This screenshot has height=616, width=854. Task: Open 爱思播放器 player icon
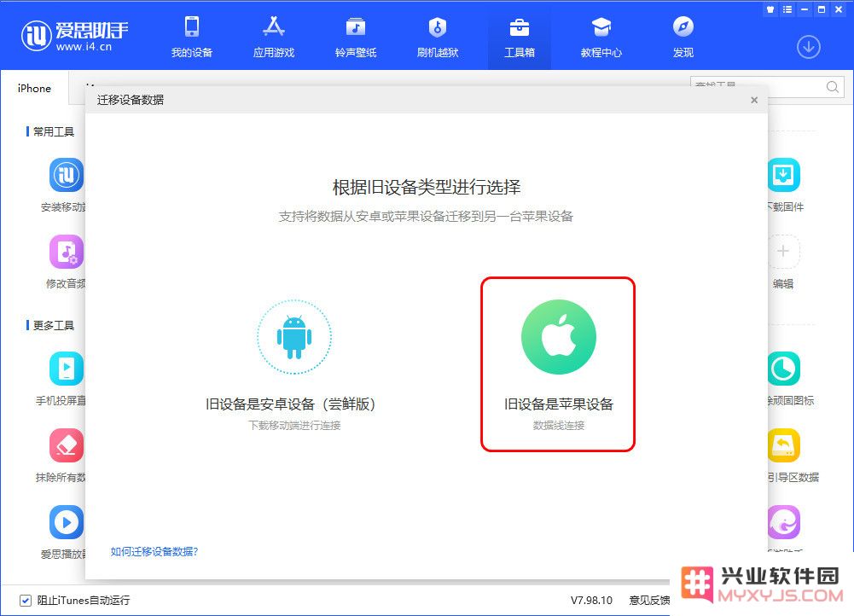click(67, 522)
